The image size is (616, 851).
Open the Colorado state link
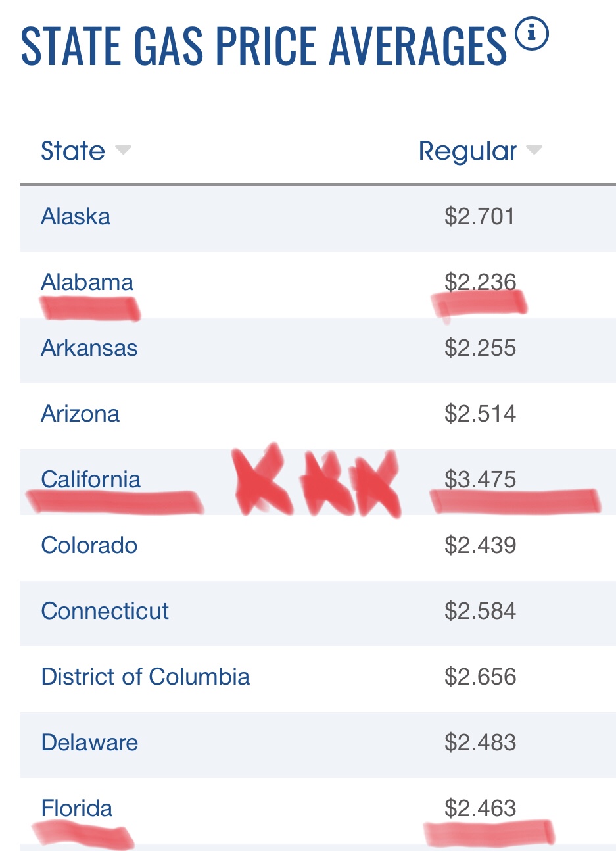coord(89,545)
